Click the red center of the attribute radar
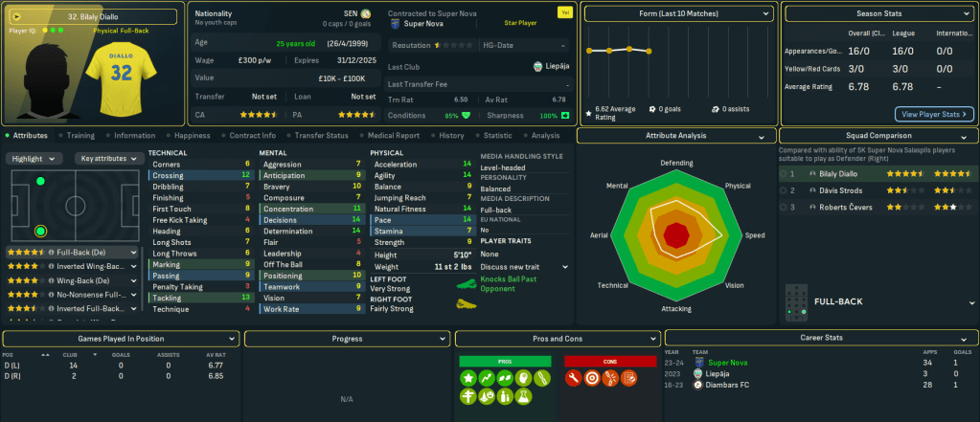 pyautogui.click(x=676, y=234)
